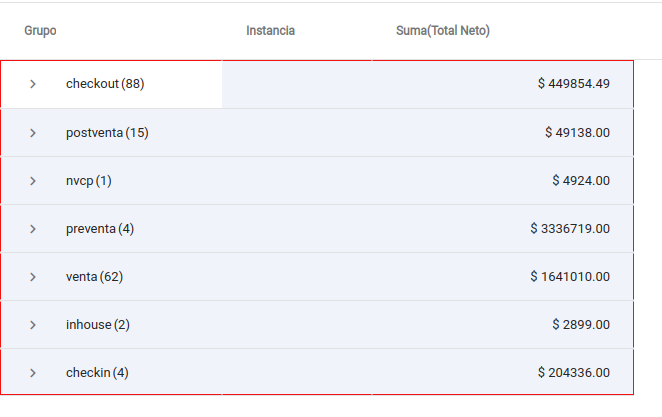Select the checkout (88) group label

click(105, 84)
